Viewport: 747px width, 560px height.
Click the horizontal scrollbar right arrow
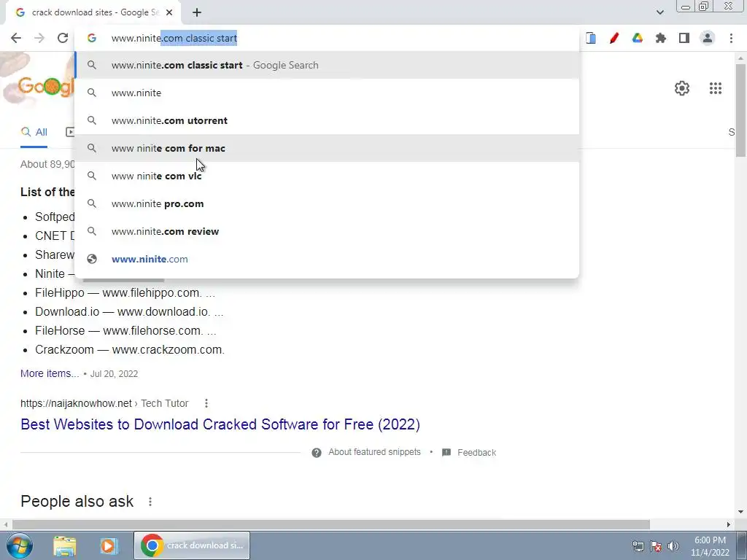729,524
